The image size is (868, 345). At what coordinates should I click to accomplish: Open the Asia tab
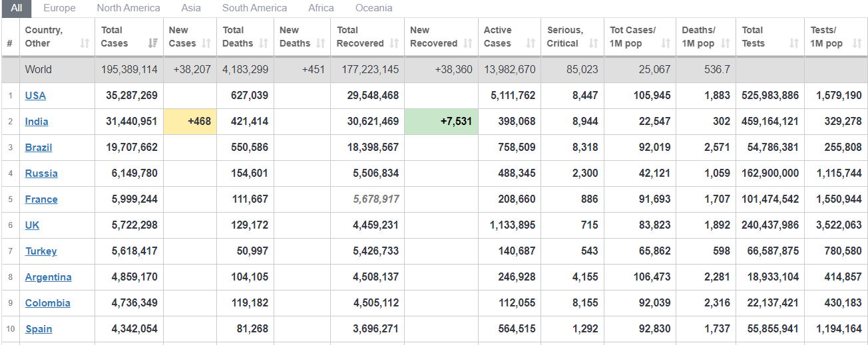pos(191,8)
